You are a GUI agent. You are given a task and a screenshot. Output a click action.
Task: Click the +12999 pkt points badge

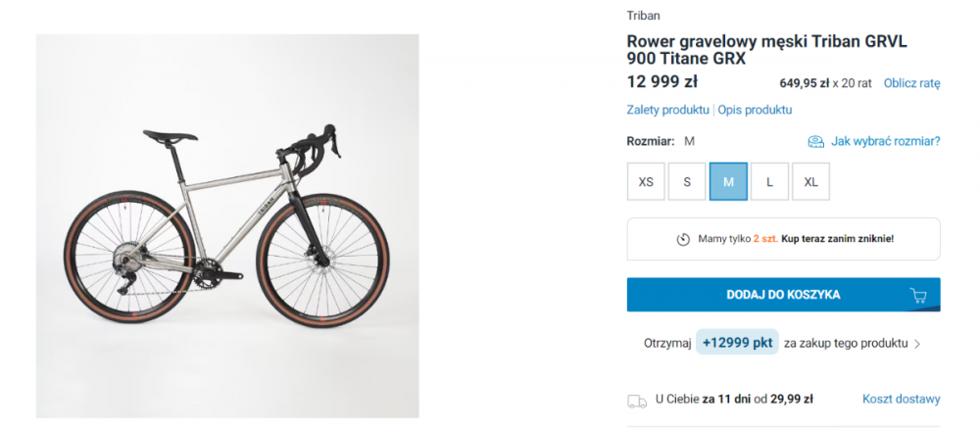(738, 342)
